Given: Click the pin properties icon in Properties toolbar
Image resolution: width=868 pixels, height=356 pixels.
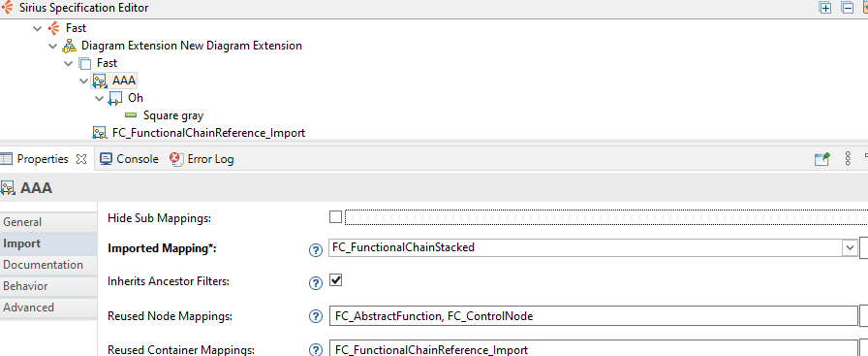Looking at the screenshot, I should coord(822,159).
